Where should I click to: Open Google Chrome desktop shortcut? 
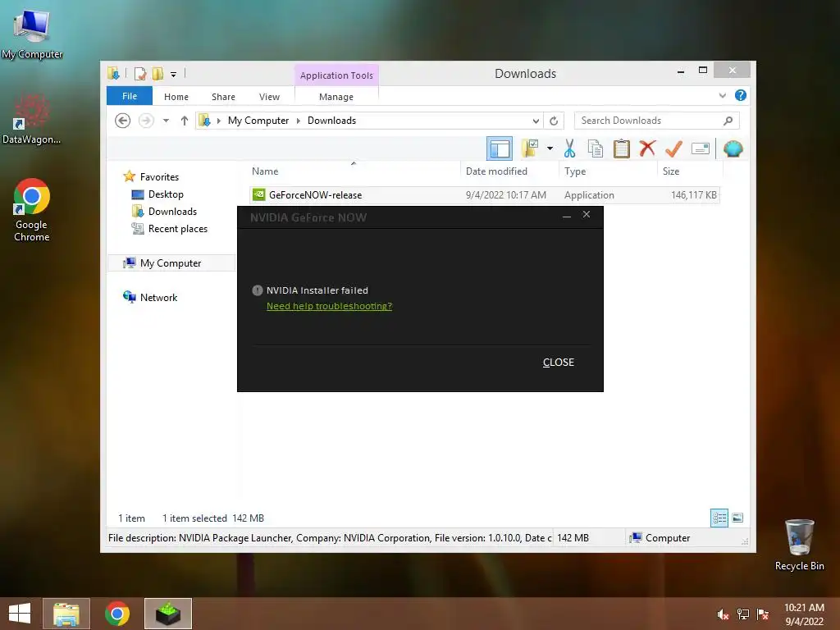tap(32, 210)
